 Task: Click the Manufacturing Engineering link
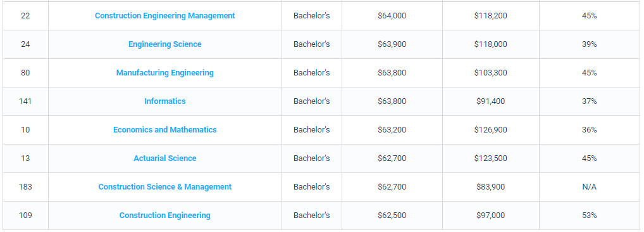point(164,73)
